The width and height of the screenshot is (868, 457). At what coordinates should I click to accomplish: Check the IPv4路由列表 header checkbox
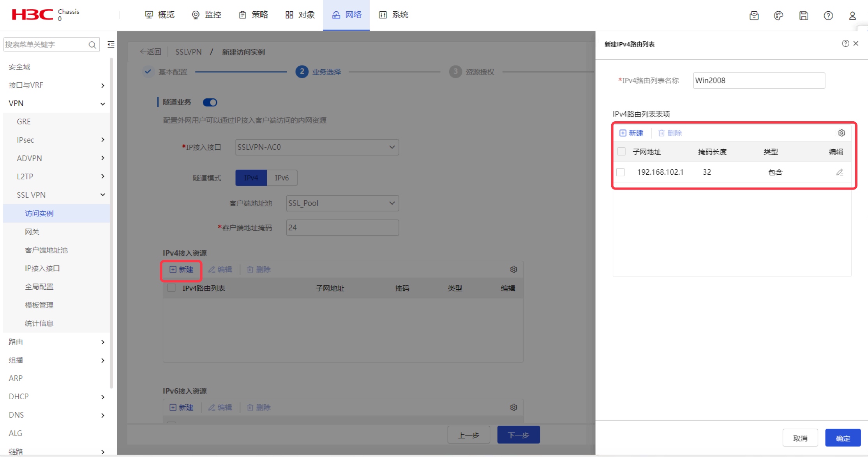click(171, 288)
